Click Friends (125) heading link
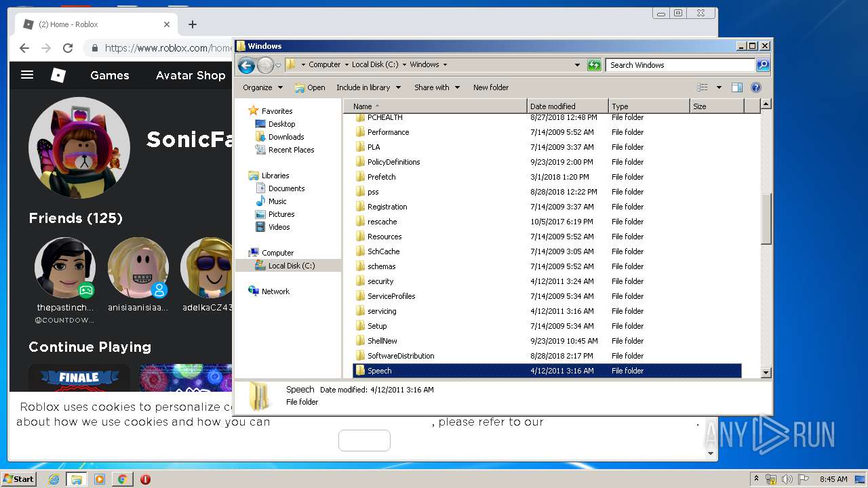Viewport: 868px width, 488px height. pos(75,218)
